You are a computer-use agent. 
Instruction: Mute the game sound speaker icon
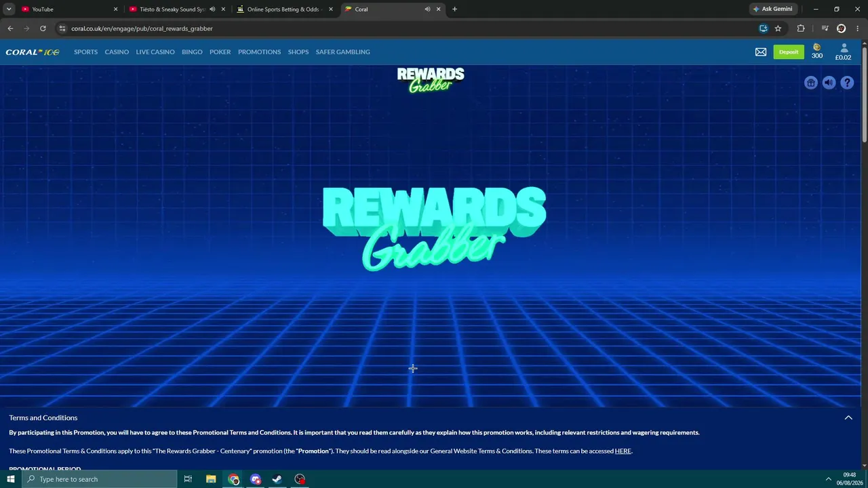[829, 83]
